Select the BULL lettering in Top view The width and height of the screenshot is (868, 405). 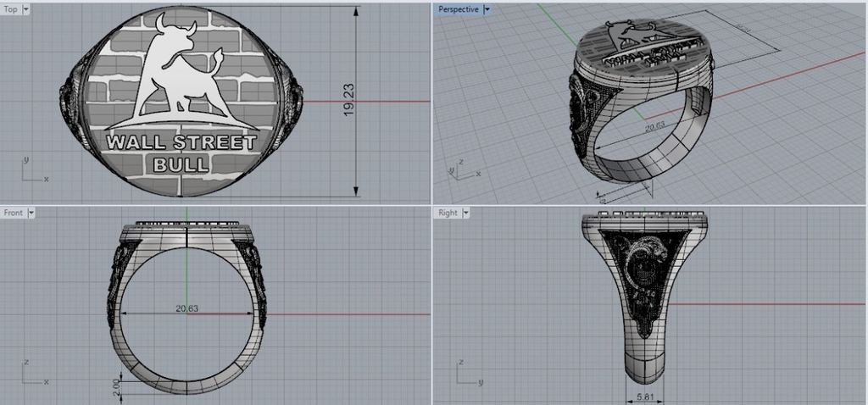[181, 164]
